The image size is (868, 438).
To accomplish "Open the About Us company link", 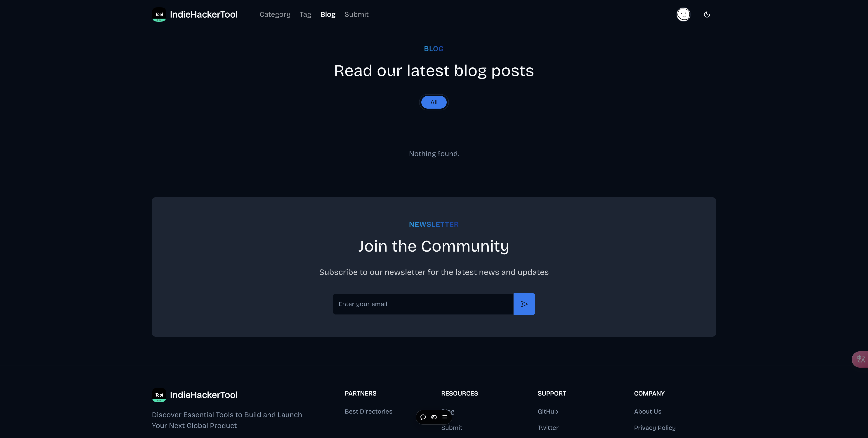I will 648,411.
